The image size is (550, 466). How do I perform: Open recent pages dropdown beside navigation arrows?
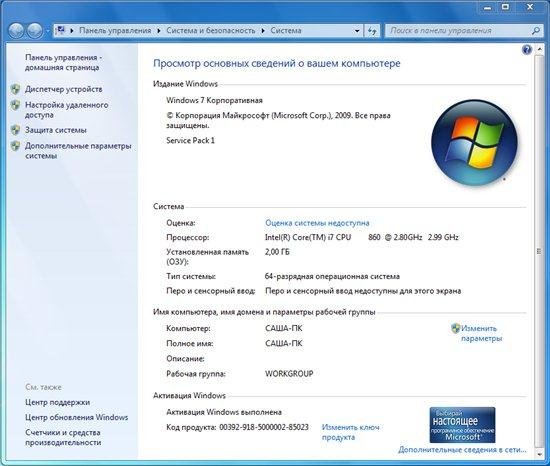(48, 31)
